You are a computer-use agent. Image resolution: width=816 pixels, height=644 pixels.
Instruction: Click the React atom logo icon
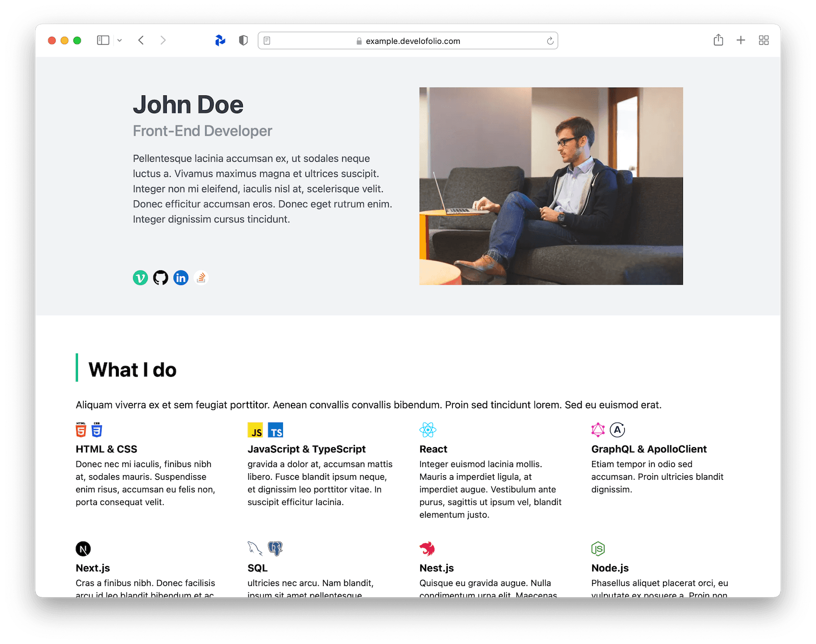pos(428,430)
